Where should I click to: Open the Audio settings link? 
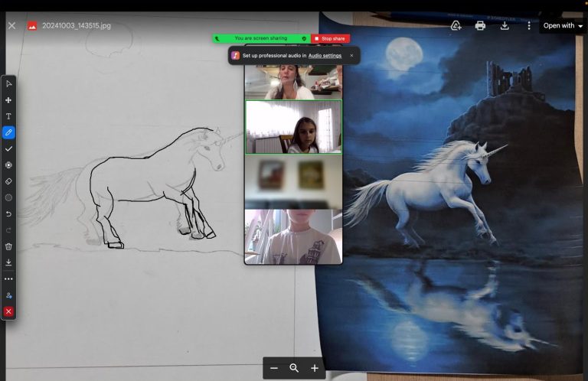pyautogui.click(x=325, y=56)
